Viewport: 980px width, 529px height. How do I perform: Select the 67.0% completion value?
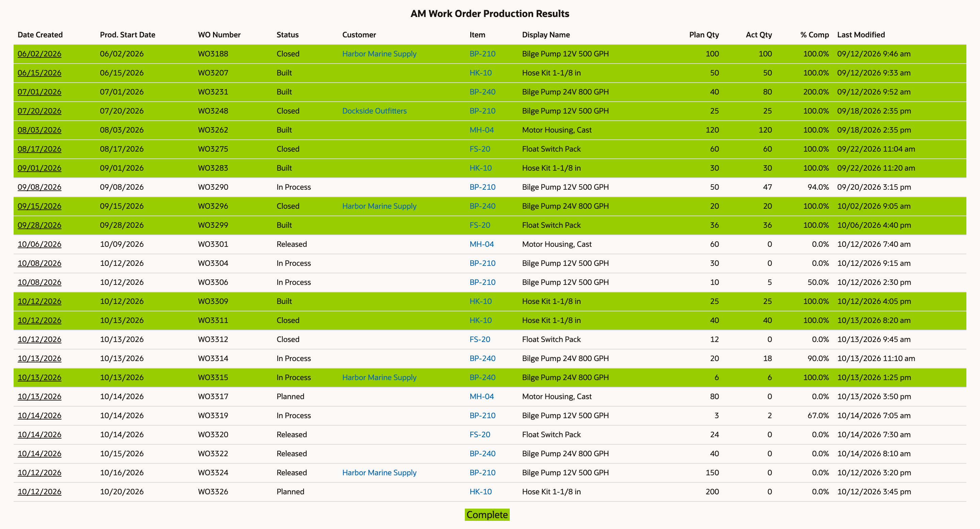tap(818, 415)
